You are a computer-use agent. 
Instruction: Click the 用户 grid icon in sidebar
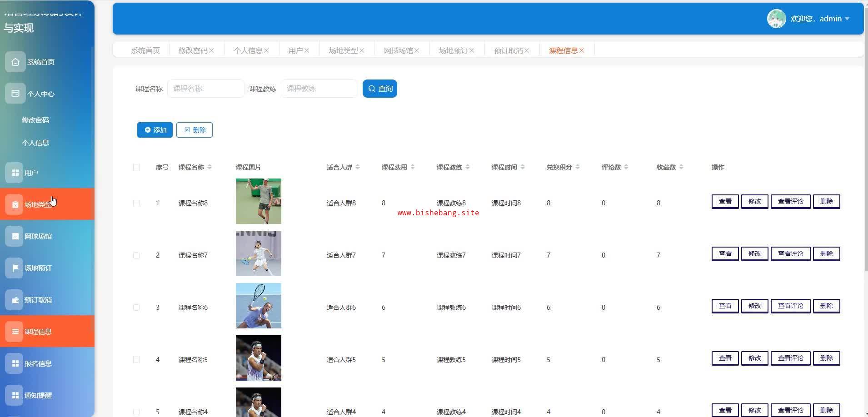tap(15, 173)
